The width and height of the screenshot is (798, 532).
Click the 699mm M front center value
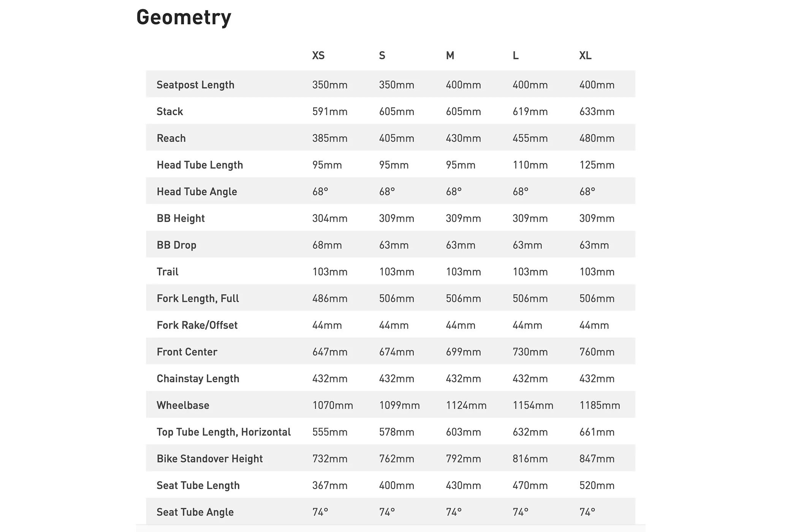[x=463, y=352]
